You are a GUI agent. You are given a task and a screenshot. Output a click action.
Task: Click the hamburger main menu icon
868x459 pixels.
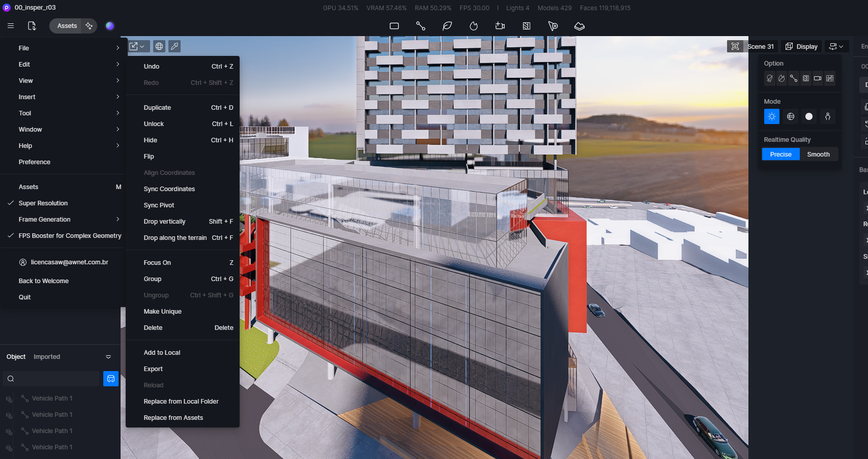tap(11, 26)
